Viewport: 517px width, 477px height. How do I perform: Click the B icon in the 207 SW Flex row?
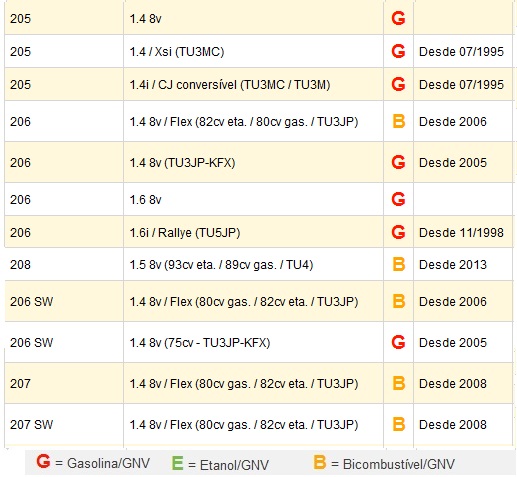click(x=399, y=424)
